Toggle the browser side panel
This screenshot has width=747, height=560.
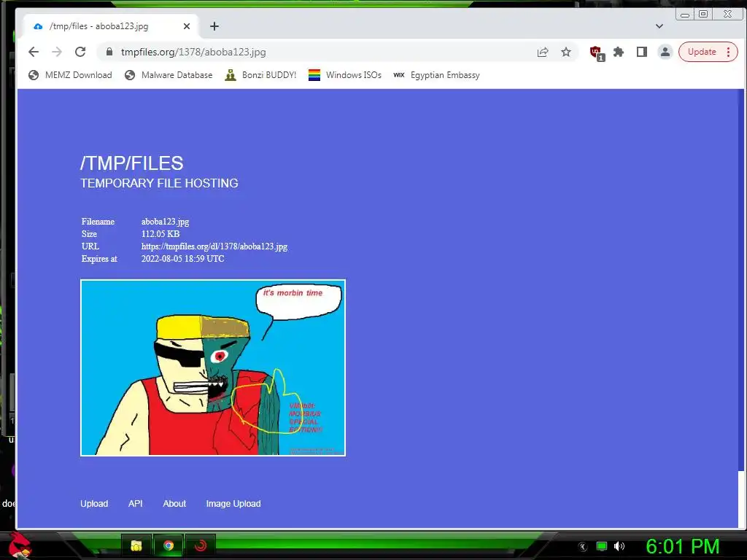click(642, 52)
